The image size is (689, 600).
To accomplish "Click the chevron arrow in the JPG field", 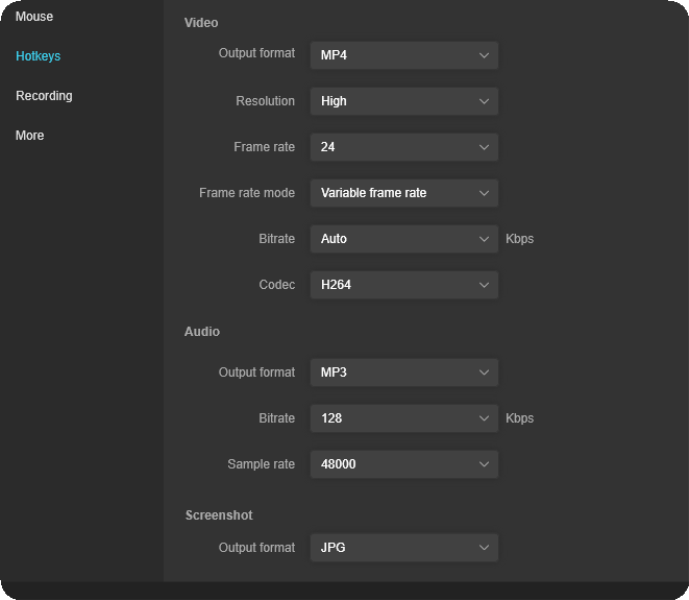I will (x=484, y=548).
